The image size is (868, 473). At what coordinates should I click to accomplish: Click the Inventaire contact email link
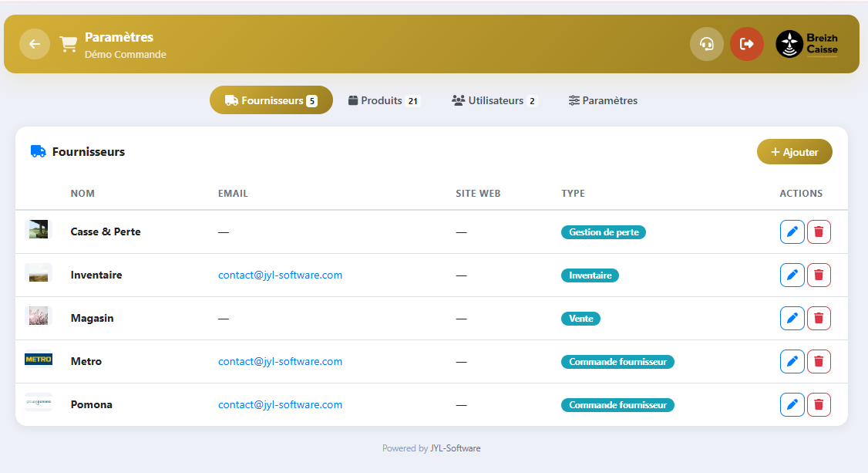(280, 275)
